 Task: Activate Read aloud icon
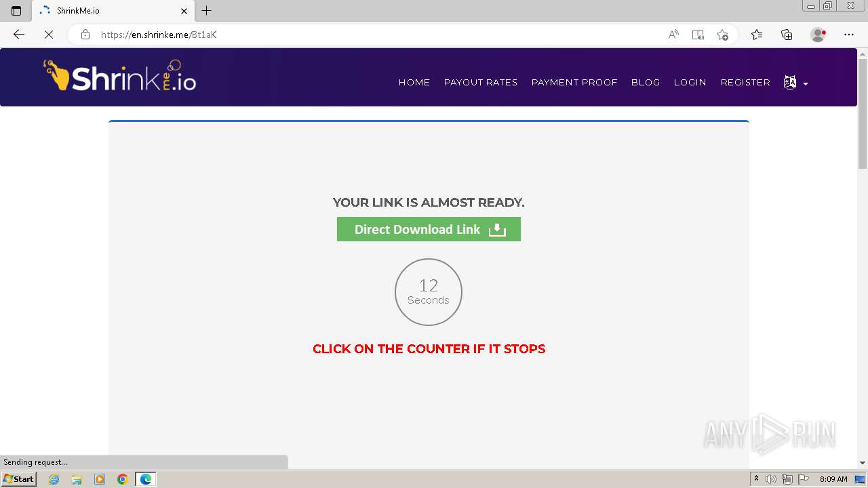tap(673, 35)
